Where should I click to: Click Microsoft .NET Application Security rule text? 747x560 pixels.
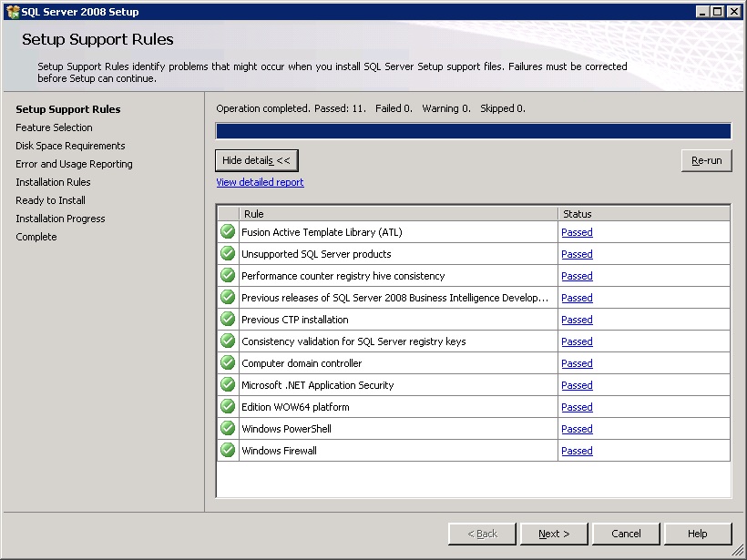coord(318,386)
